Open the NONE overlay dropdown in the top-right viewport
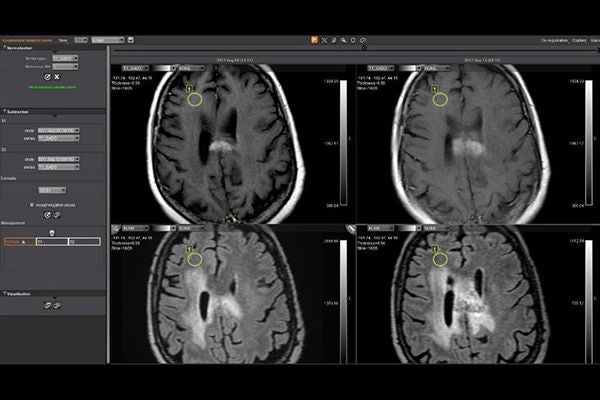The width and height of the screenshot is (600, 400). [x=437, y=68]
